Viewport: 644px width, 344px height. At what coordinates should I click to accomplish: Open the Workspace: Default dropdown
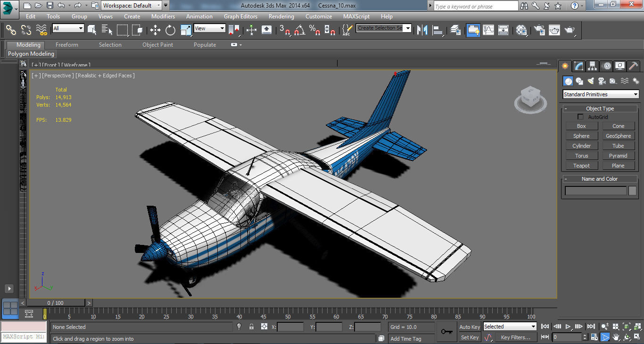click(132, 6)
